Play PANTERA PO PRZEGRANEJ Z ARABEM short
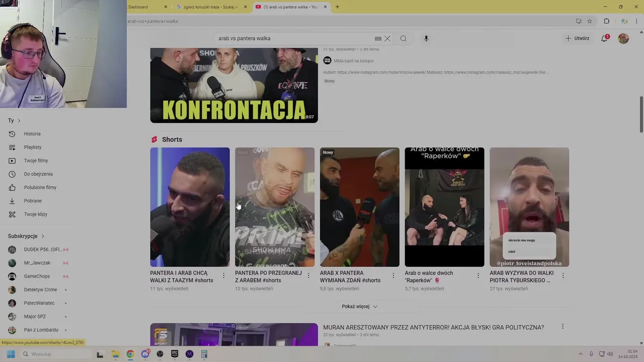The width and height of the screenshot is (644, 362). point(275,207)
